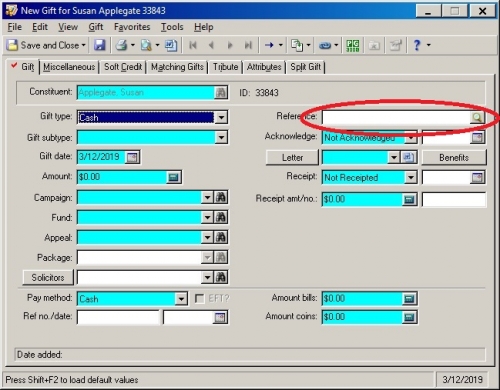
Task: Open the Gift date calendar icon
Action: pos(132,157)
